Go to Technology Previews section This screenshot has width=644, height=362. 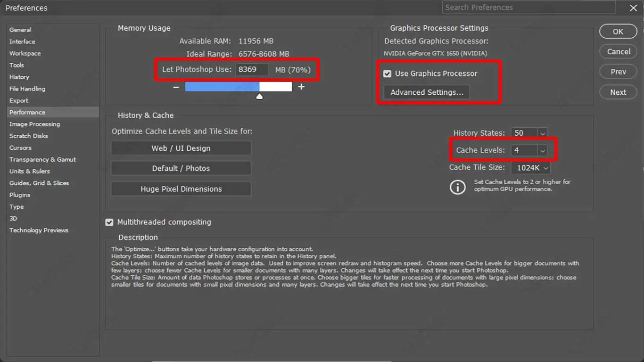(x=39, y=230)
